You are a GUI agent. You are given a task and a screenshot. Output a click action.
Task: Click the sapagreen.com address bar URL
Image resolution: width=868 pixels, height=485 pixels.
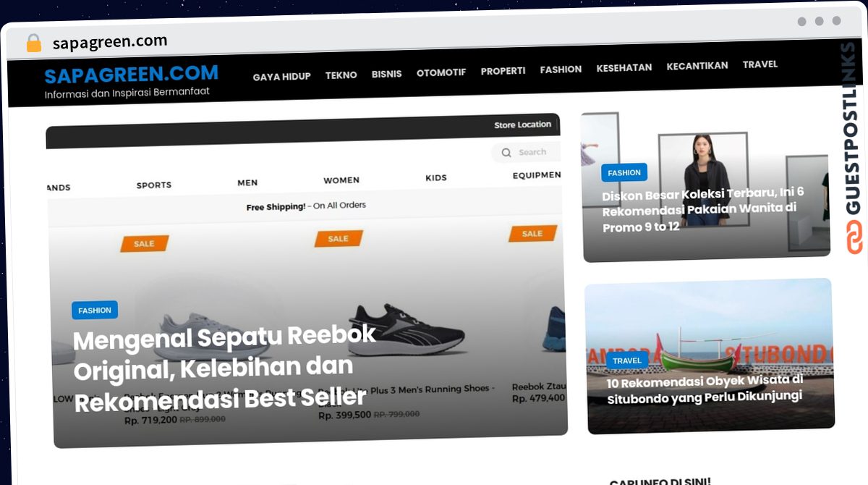pos(110,42)
